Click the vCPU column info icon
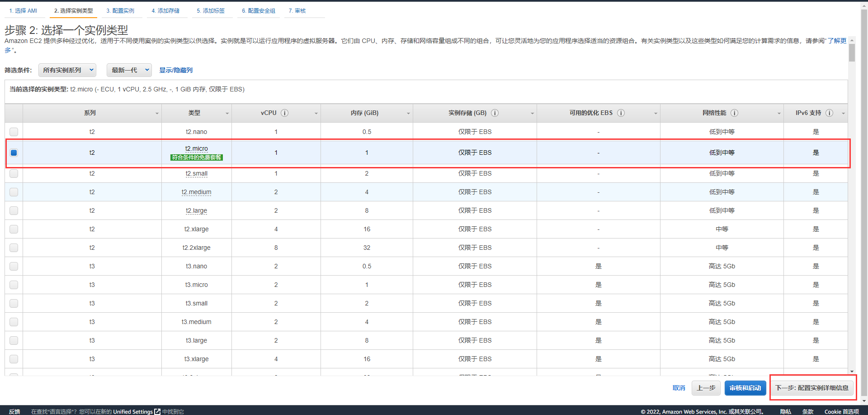The width and height of the screenshot is (868, 415). [x=284, y=113]
